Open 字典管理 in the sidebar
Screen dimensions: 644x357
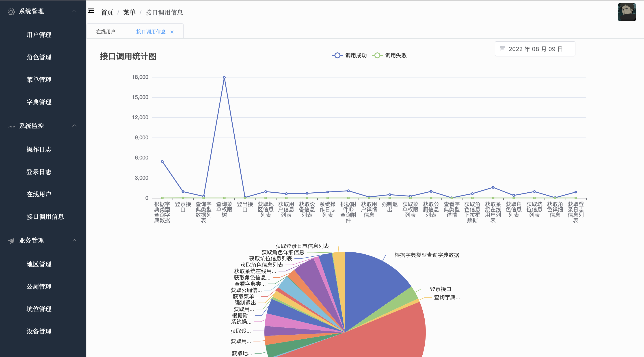39,102
